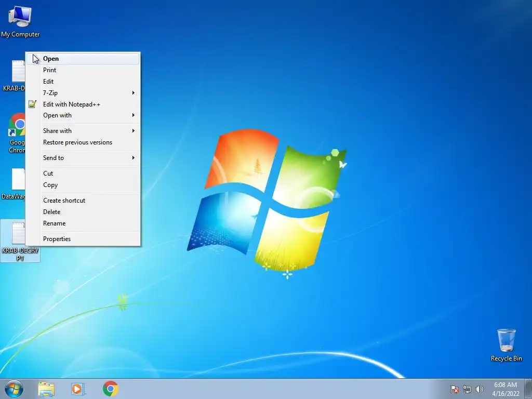The width and height of the screenshot is (532, 399).
Task: Click the Show desktop strip at taskbar end
Action: pos(528,389)
